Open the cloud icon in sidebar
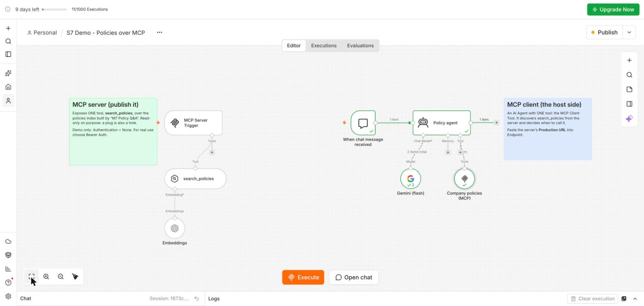 [8, 242]
